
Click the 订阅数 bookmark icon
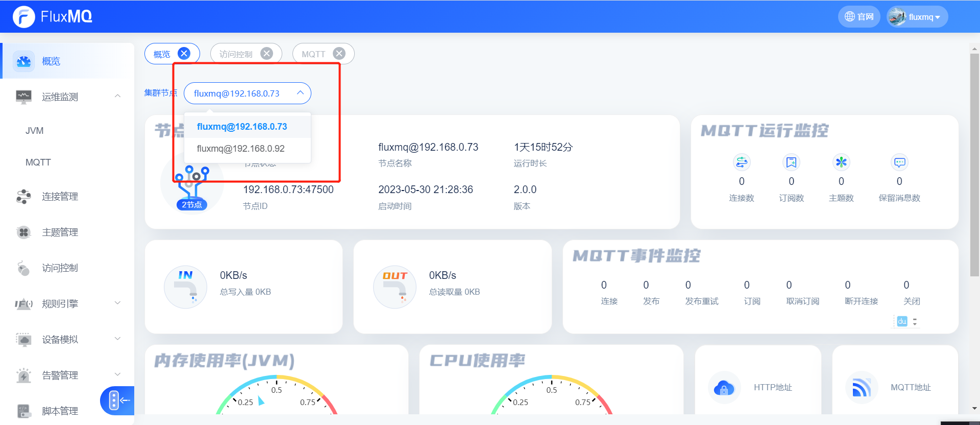tap(791, 162)
